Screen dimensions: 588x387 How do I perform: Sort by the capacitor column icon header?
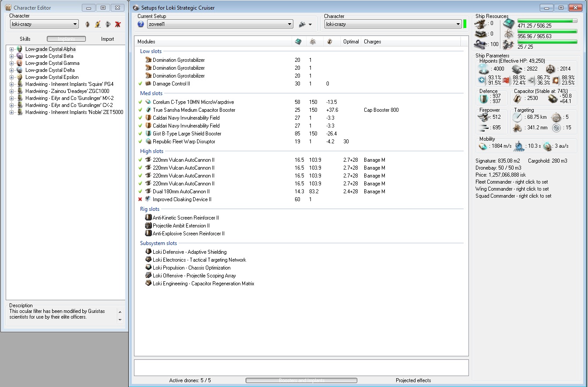pyautogui.click(x=330, y=42)
